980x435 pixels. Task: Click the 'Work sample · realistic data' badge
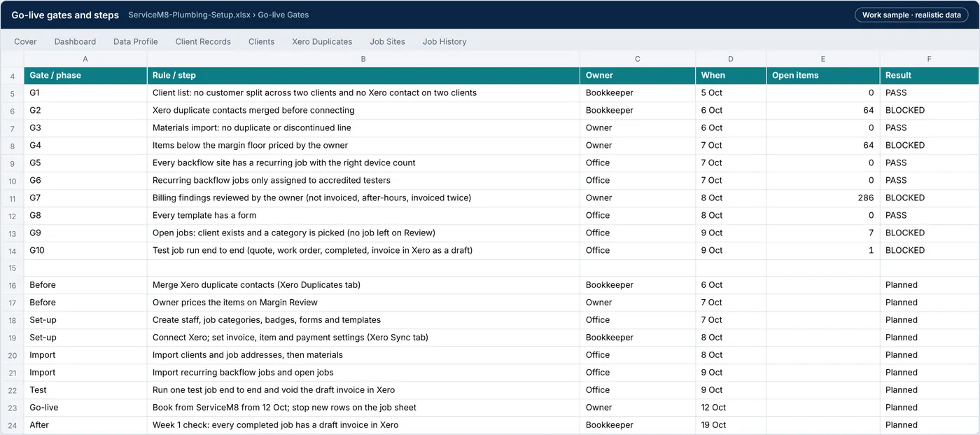(x=911, y=15)
